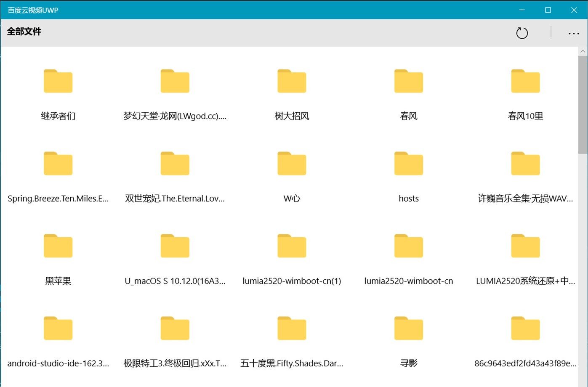Open the LUMIA2520系统还原 folder icon
The width and height of the screenshot is (588, 387).
click(x=525, y=246)
